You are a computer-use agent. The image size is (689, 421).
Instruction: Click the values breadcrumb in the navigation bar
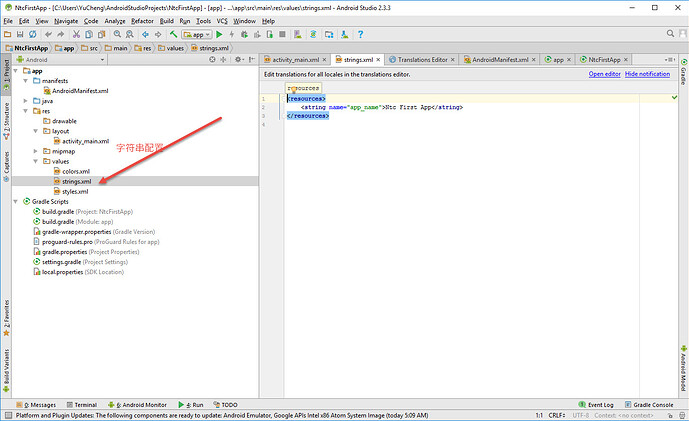[171, 48]
